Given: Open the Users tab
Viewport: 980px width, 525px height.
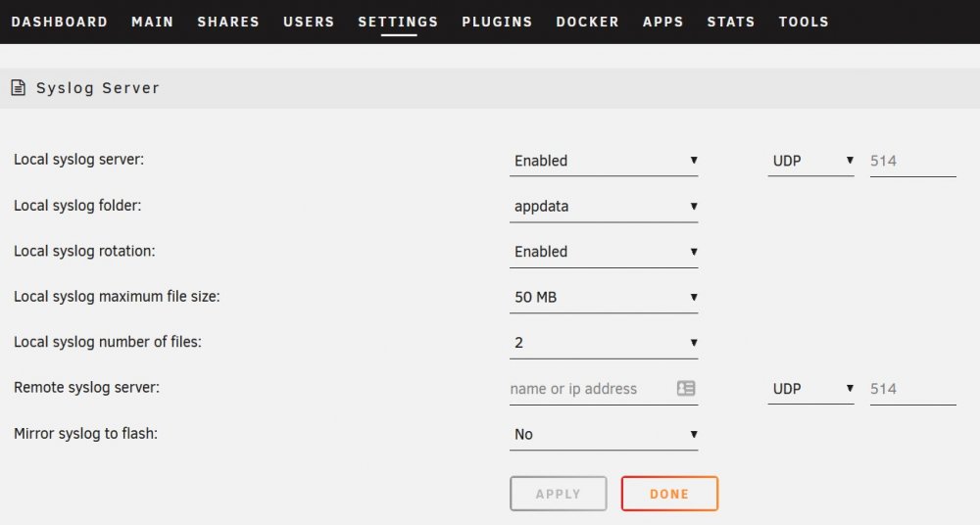Looking at the screenshot, I should click(309, 22).
